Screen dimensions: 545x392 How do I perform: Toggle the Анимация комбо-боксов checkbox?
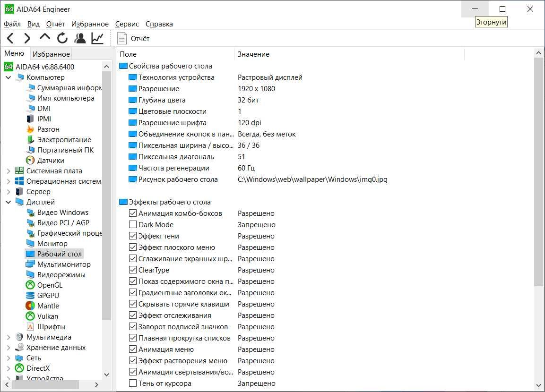[133, 213]
